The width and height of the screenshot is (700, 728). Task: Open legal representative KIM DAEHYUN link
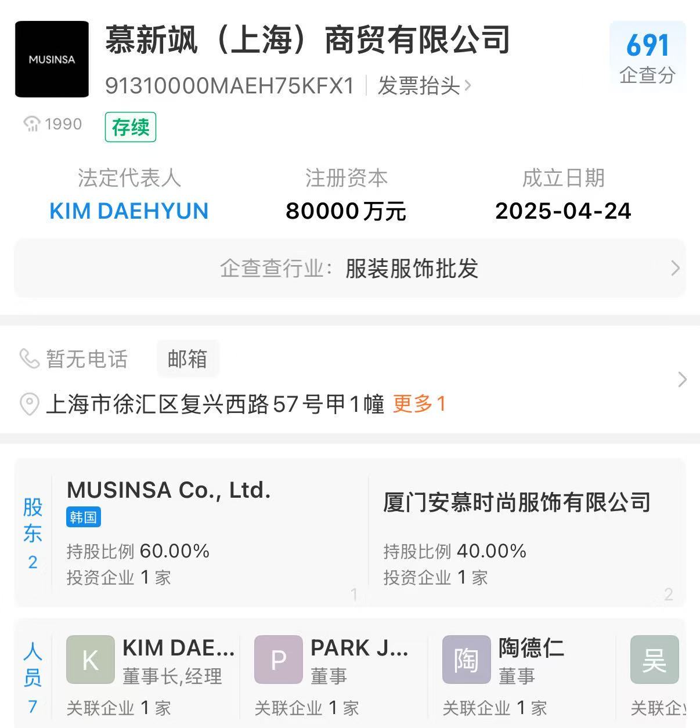(129, 211)
